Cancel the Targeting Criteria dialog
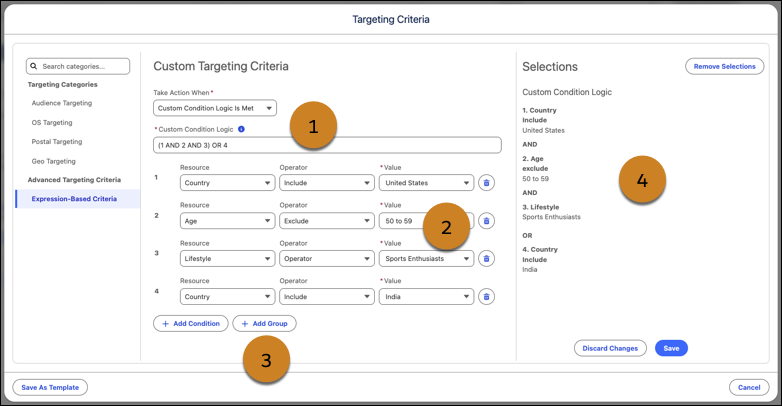782x406 pixels. pyautogui.click(x=749, y=388)
